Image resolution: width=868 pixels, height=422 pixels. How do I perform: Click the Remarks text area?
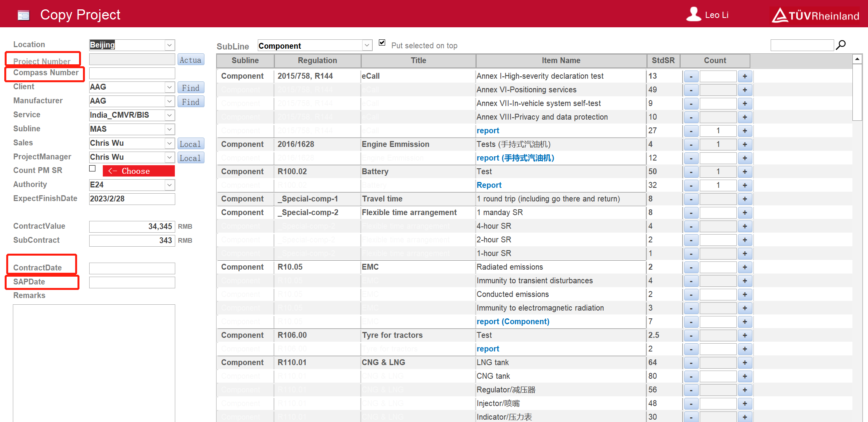pos(94,363)
